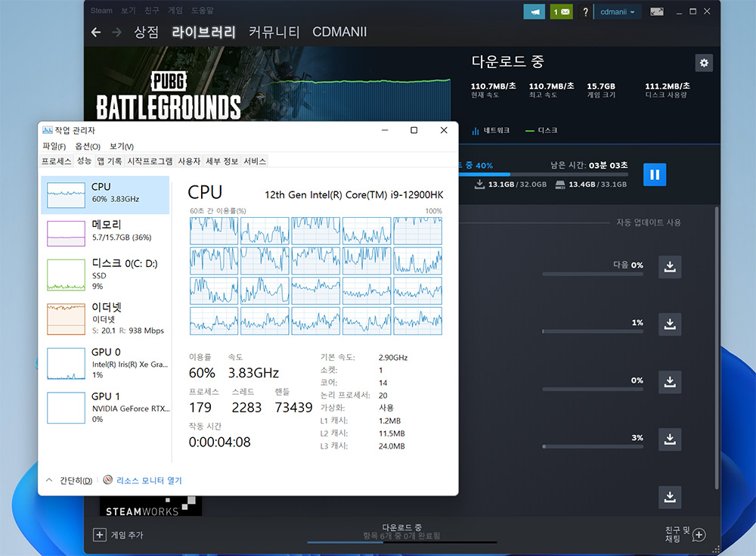The width and height of the screenshot is (756, 556).
Task: Open the 친구 menu in Steam
Action: [152, 11]
